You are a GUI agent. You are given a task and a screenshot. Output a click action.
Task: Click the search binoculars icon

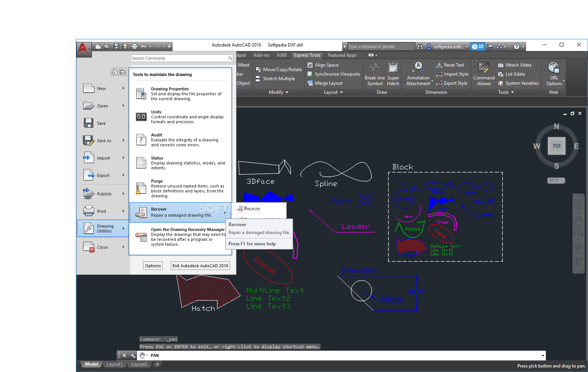pos(420,46)
